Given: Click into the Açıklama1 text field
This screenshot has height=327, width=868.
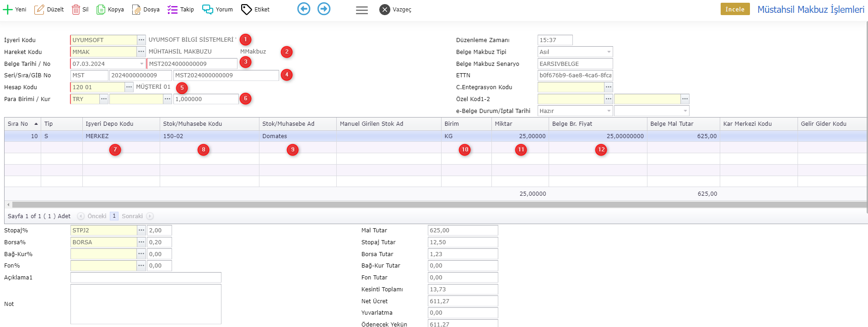Looking at the screenshot, I should click(x=146, y=278).
